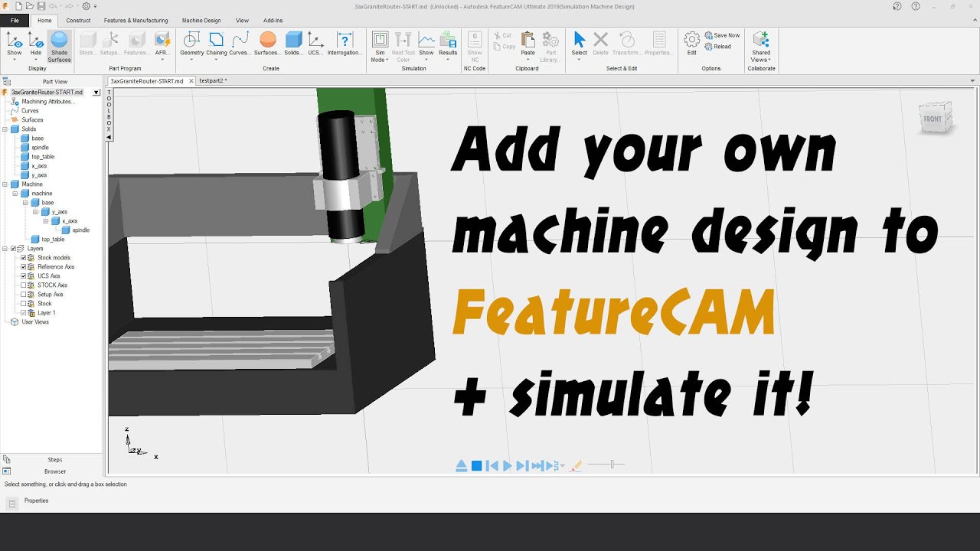Click the Select arrow tool

tap(580, 44)
